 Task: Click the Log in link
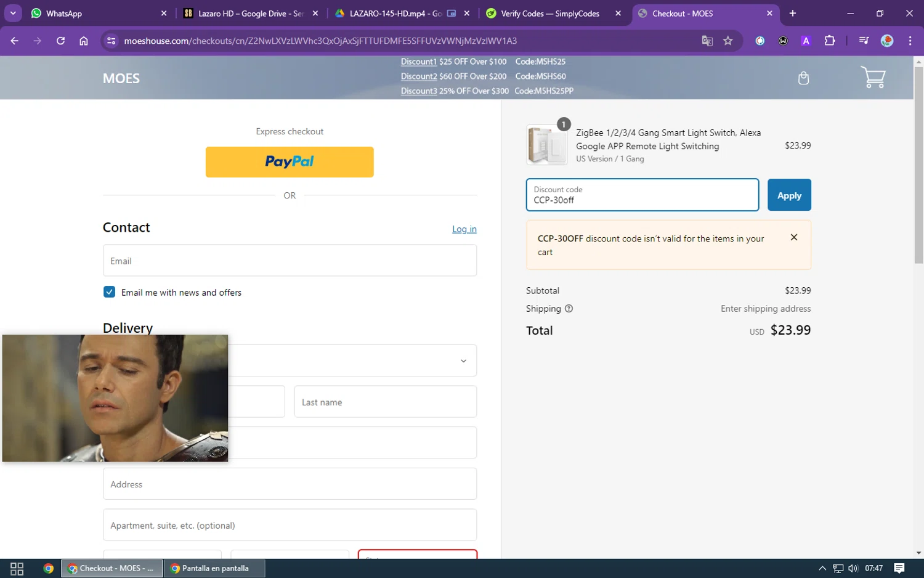(x=464, y=229)
